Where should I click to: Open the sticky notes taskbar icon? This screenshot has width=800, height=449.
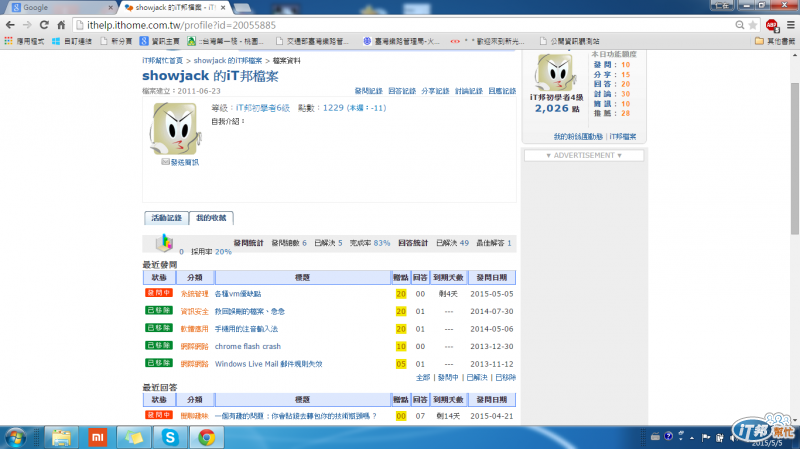click(x=134, y=438)
